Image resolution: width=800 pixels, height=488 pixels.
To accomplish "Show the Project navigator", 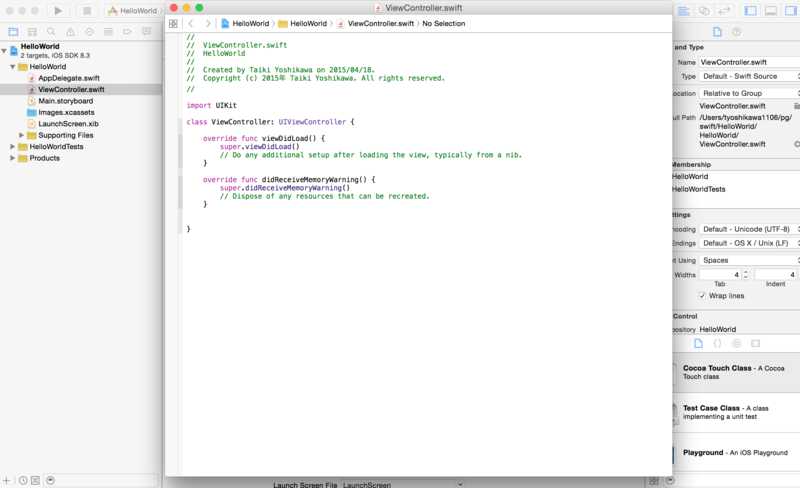I will [x=13, y=32].
